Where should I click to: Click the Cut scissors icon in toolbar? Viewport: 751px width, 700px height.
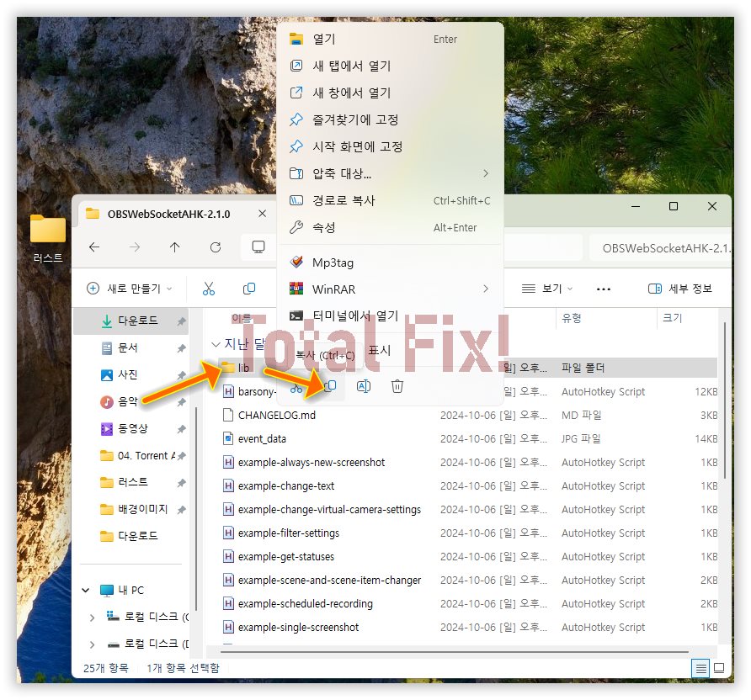[208, 289]
